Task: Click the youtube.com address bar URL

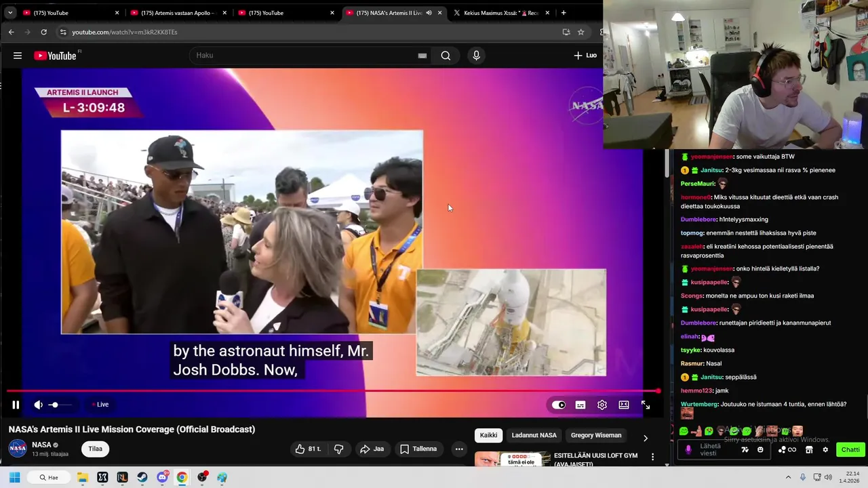Action: coord(125,32)
